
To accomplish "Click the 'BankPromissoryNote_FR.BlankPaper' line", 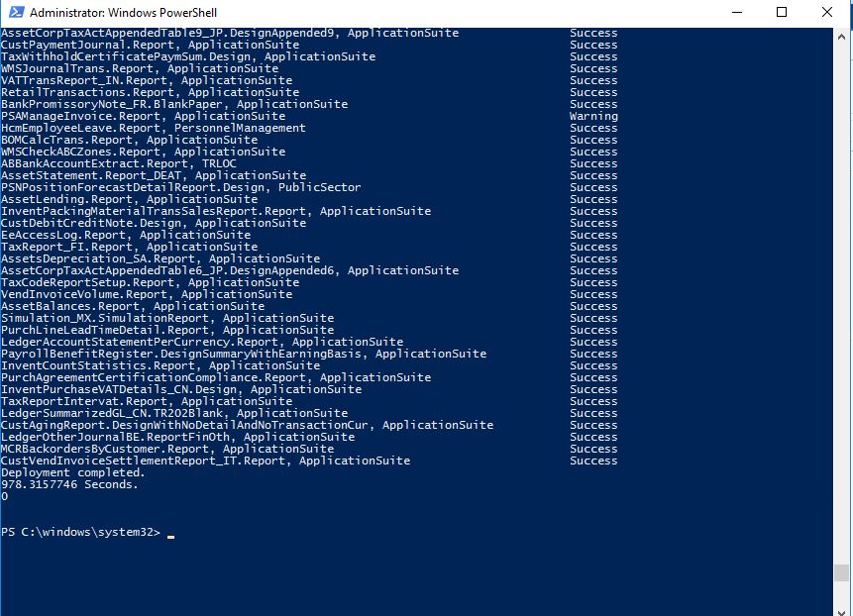I will click(x=174, y=104).
